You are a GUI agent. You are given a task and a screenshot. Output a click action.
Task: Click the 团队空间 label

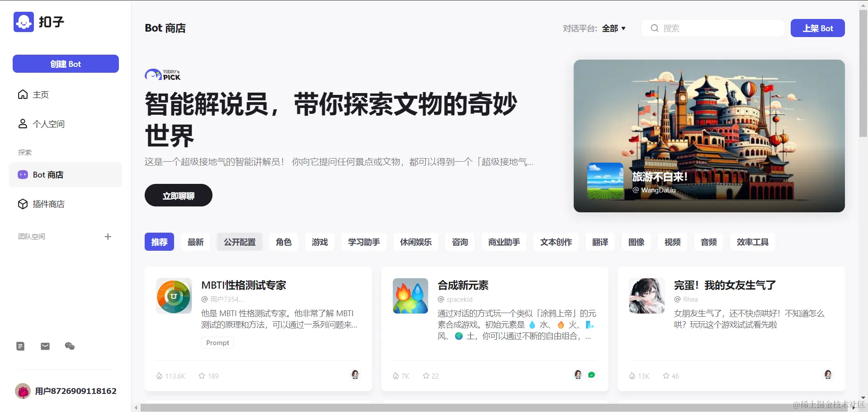(x=32, y=237)
